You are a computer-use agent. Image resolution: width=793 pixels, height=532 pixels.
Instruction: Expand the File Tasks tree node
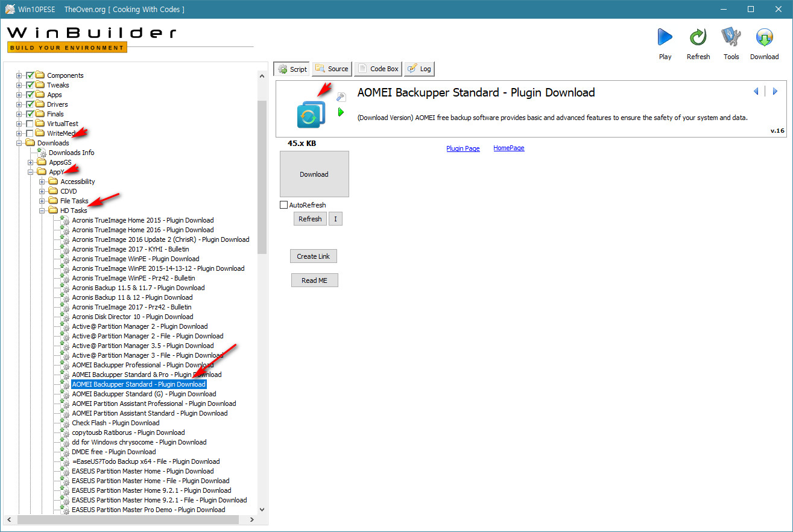pyautogui.click(x=42, y=201)
